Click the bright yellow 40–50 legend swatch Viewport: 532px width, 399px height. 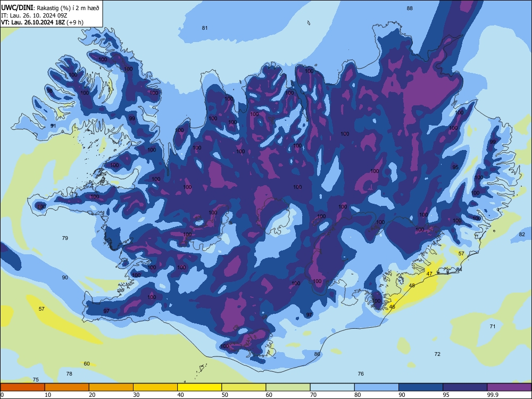pos(199,387)
